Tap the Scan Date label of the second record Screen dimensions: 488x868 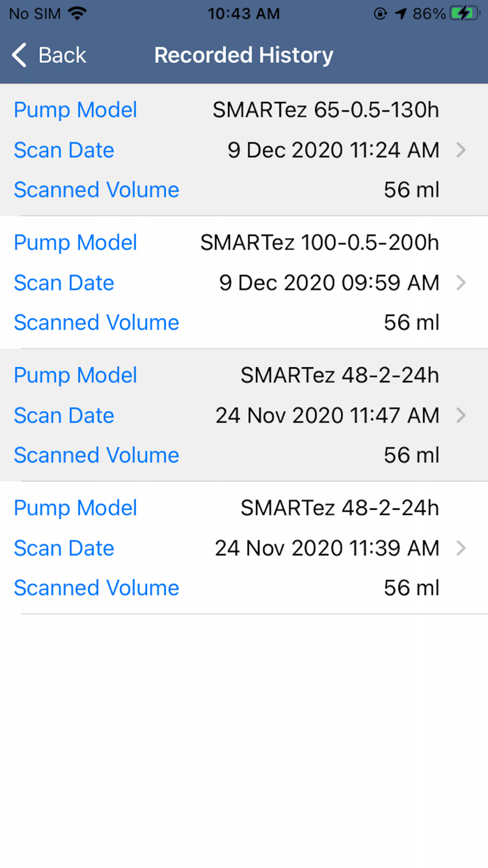(63, 283)
